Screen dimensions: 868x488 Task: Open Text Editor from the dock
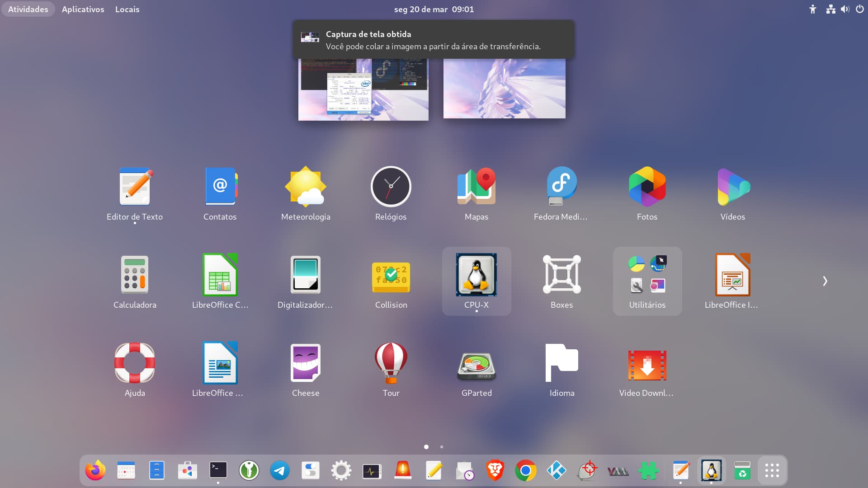tap(681, 471)
